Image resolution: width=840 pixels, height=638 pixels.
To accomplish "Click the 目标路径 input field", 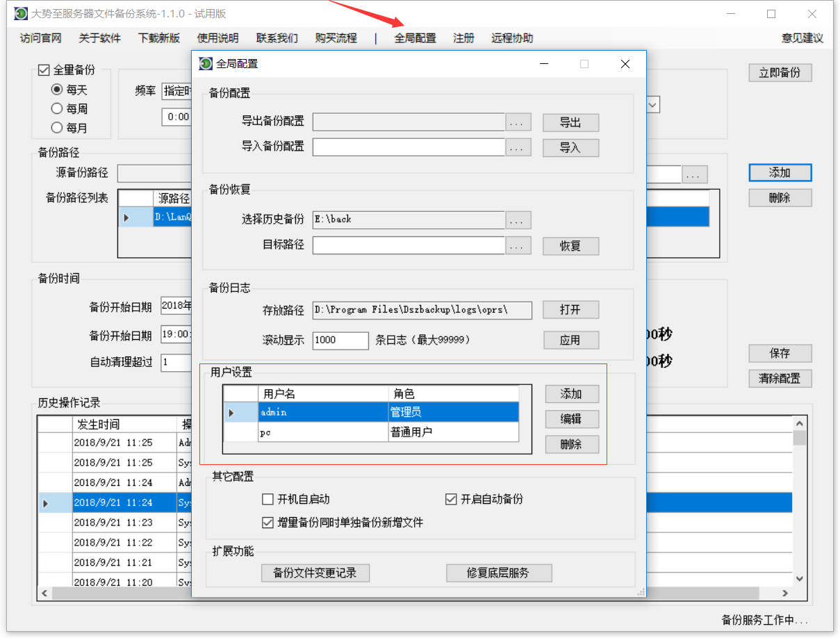I will pyautogui.click(x=409, y=245).
